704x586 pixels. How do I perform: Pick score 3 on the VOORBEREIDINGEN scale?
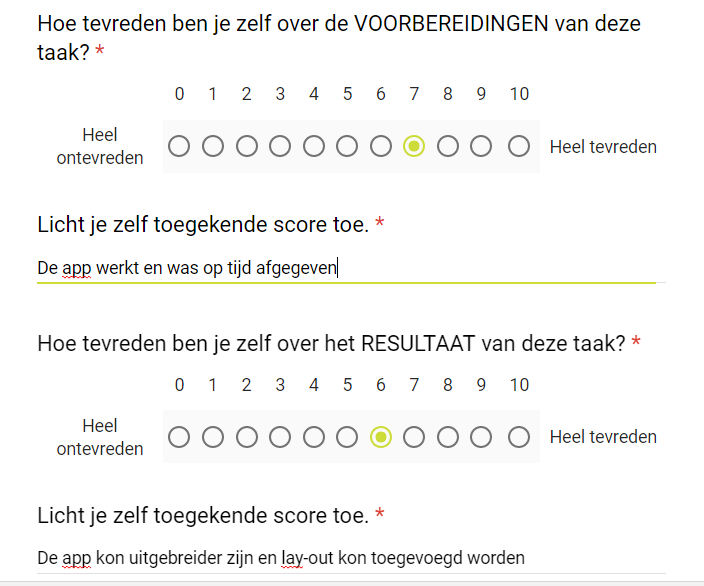(280, 147)
